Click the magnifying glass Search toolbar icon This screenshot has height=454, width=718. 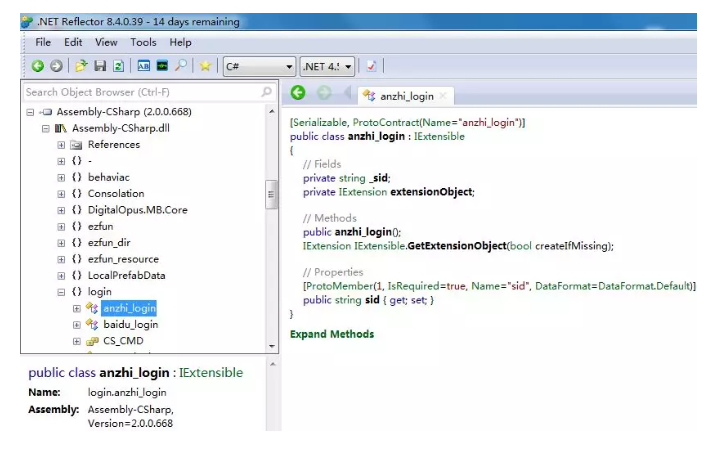point(181,66)
